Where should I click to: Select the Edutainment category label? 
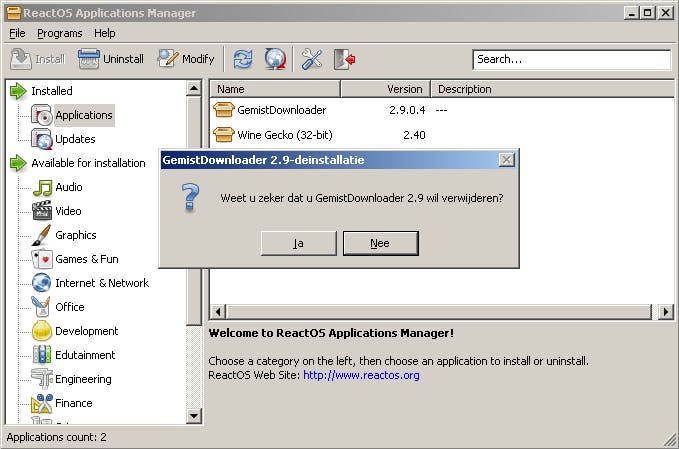[85, 355]
